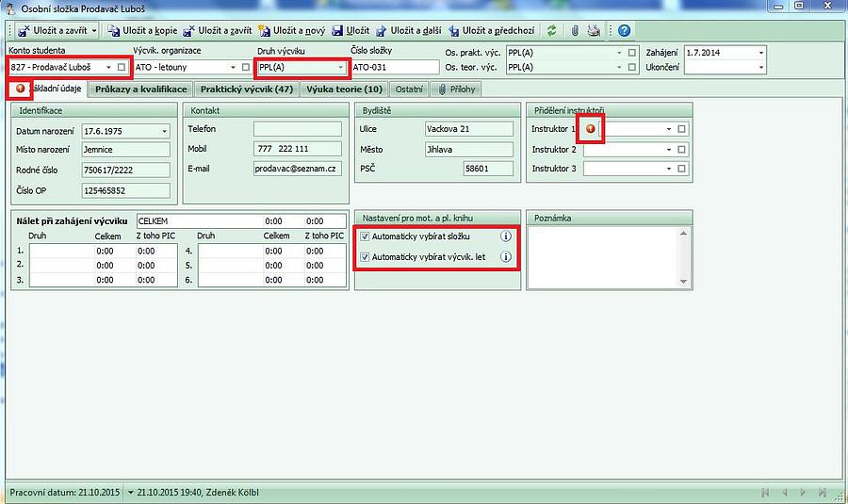Click info icon beside Automaticky vybírat složku
848x504 pixels.
coord(506,236)
